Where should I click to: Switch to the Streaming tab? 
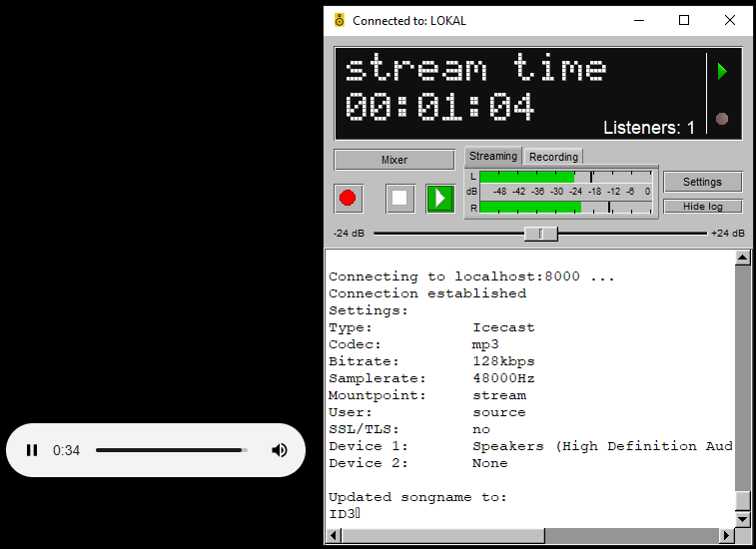click(492, 156)
